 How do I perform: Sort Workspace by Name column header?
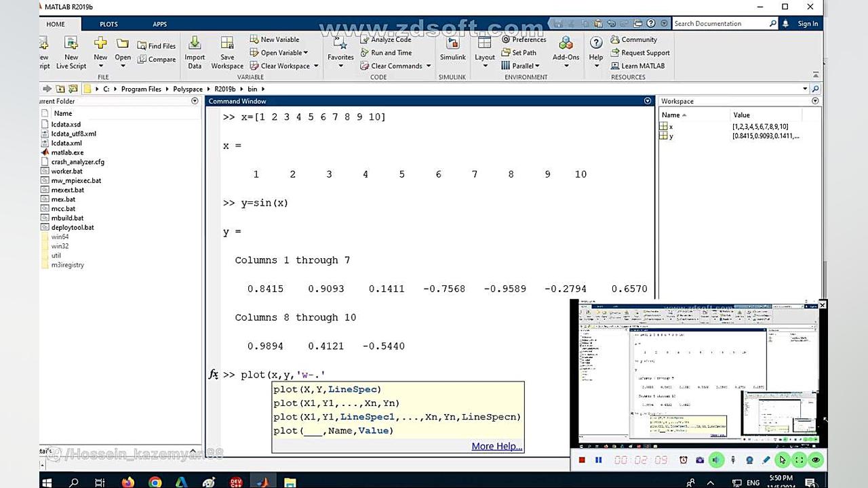tap(671, 115)
